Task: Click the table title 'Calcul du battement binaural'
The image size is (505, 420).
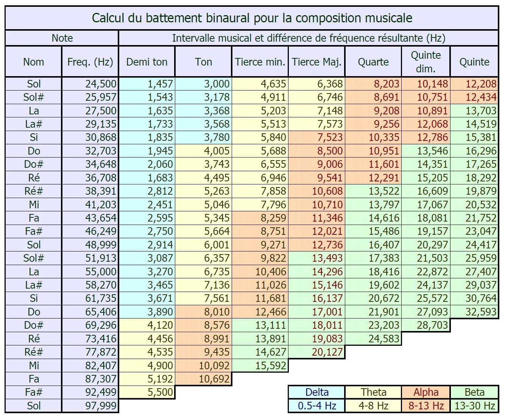Action: 252,18
